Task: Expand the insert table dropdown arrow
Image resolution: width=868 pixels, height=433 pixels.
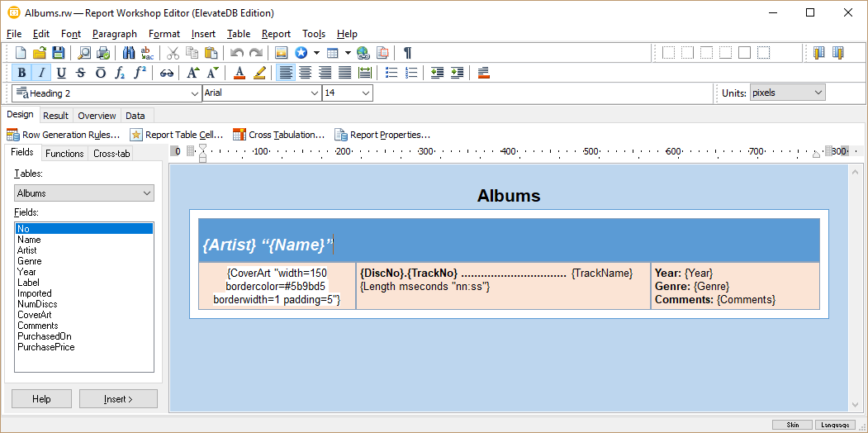Action: 348,53
